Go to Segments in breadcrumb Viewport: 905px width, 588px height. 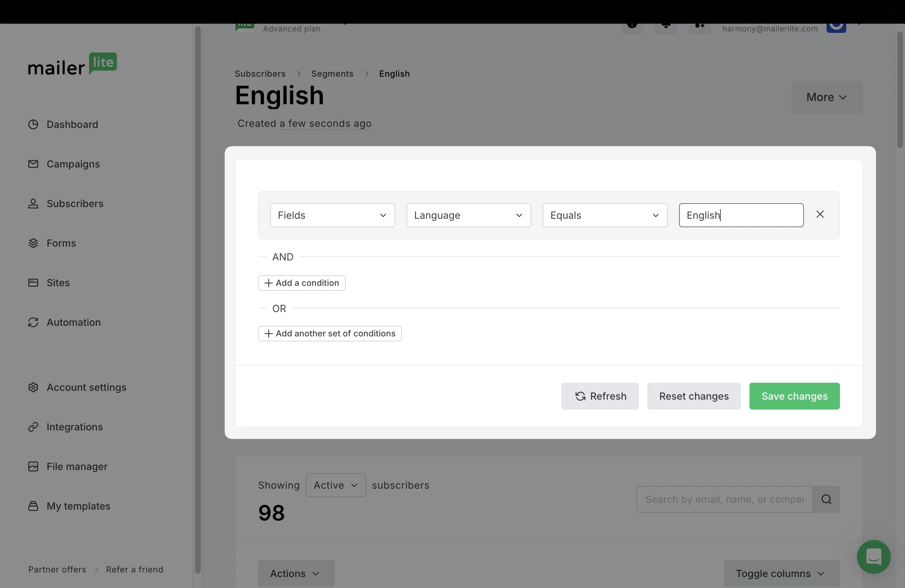(x=332, y=74)
